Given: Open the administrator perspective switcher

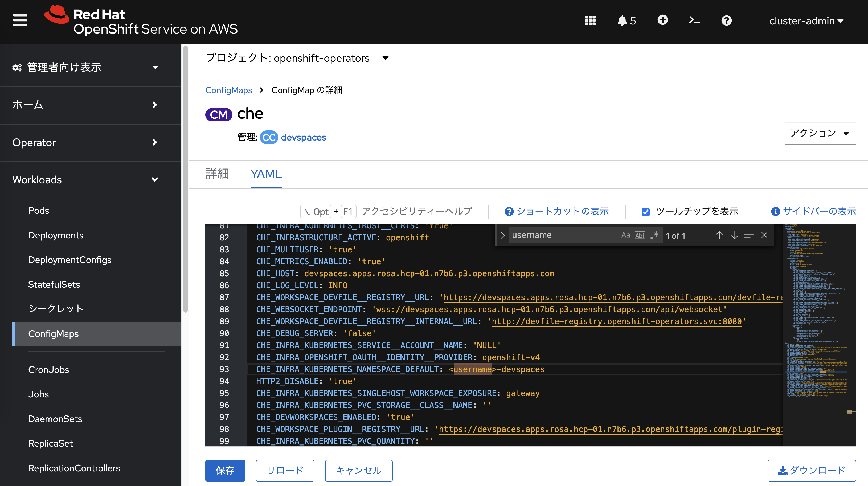Looking at the screenshot, I should [x=85, y=67].
